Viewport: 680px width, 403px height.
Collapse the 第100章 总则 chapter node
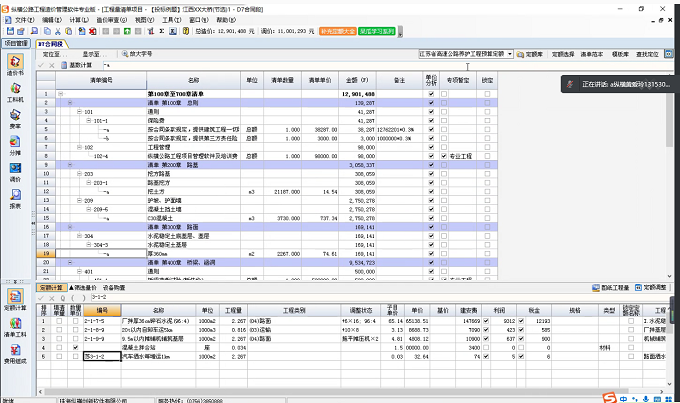click(x=70, y=103)
